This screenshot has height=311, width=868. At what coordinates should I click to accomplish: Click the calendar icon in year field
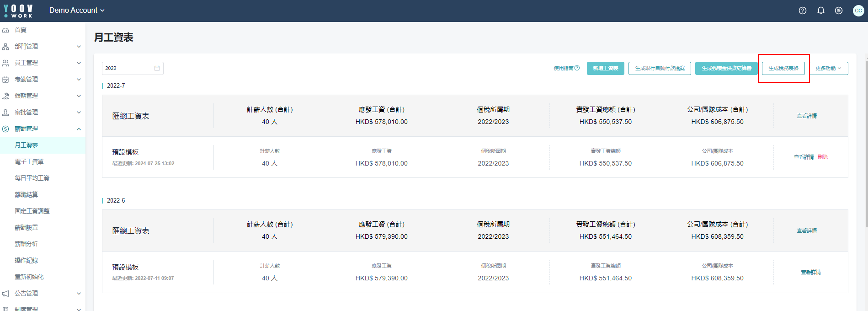click(157, 68)
